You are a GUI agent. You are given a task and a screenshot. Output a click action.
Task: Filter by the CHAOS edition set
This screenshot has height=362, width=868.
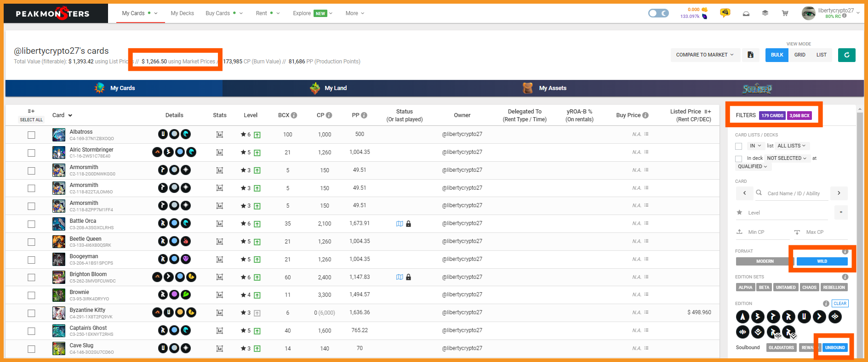[x=809, y=288]
